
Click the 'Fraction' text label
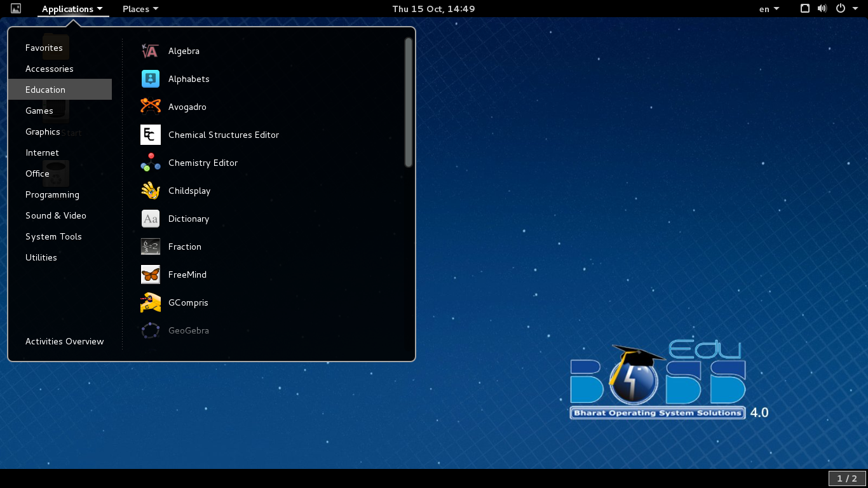coord(185,247)
